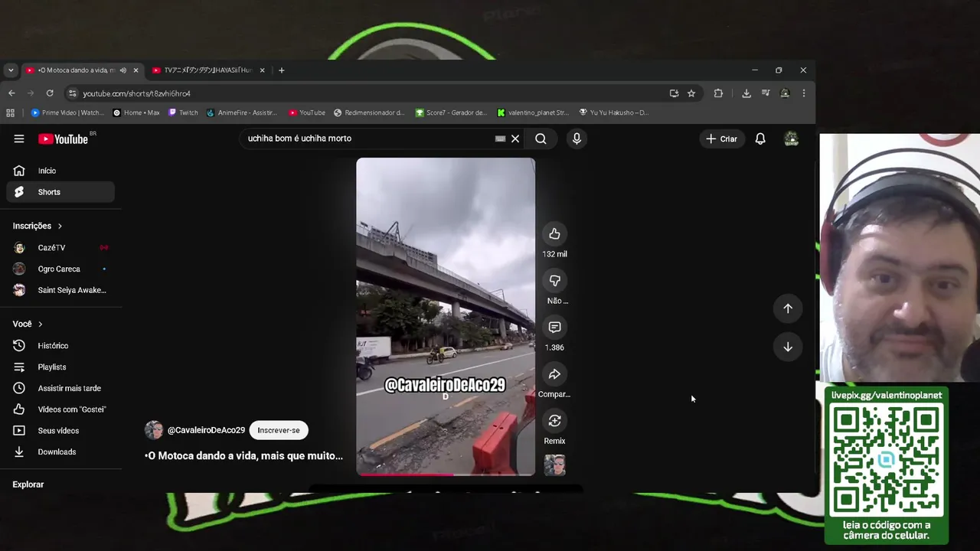
Task: Open the notifications bell
Action: 760,139
